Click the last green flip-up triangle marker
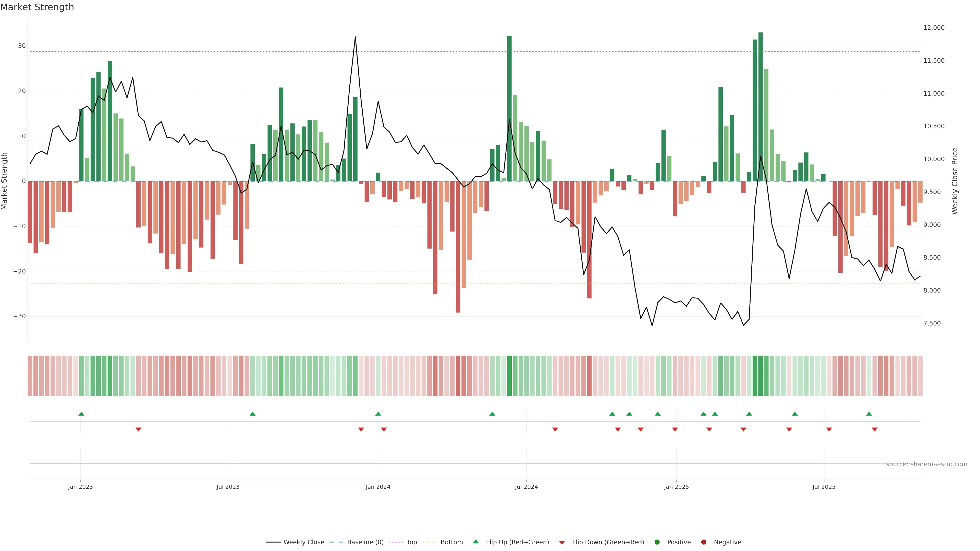 (x=869, y=414)
